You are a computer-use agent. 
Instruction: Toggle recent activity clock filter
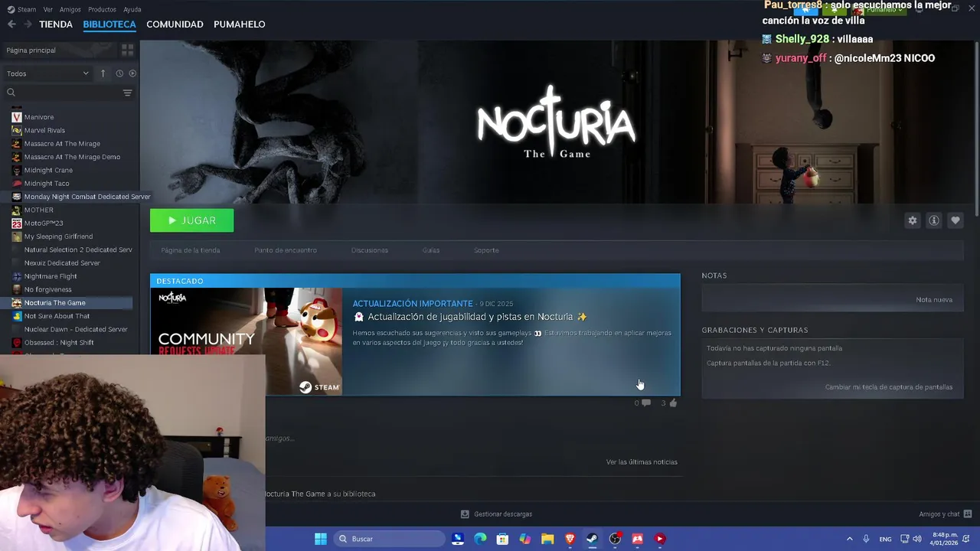(119, 73)
